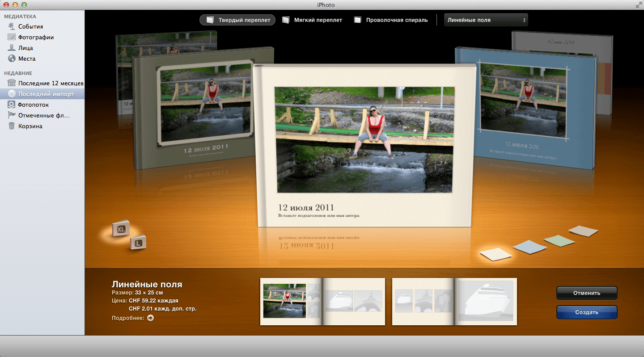
Task: Choose the light blue cover color swatch
Action: 530,247
